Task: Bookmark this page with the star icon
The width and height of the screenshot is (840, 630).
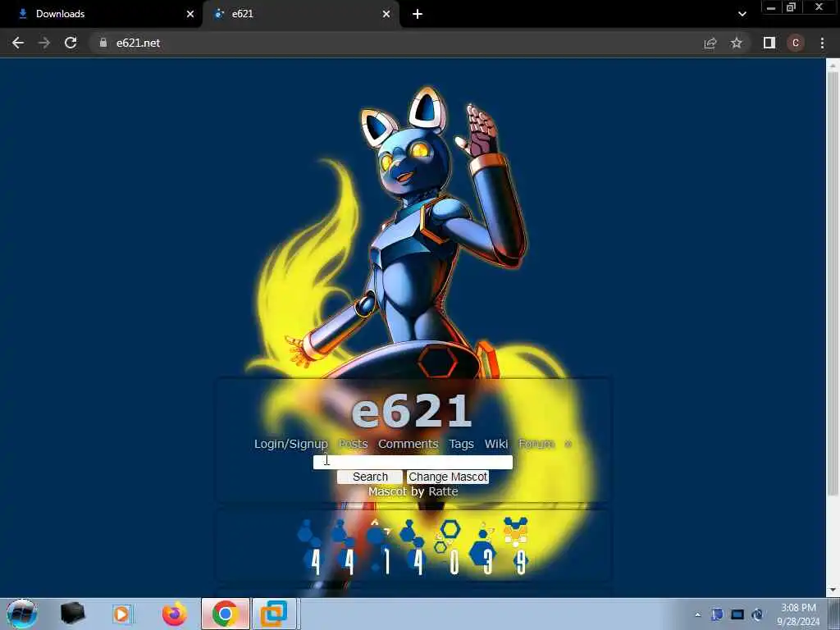Action: pos(737,43)
